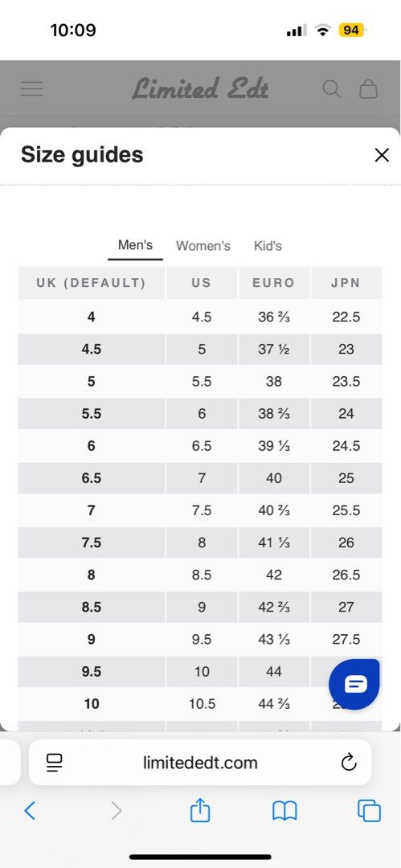Viewport: 401px width, 868px height.
Task: Close the Size guides panel
Action: click(x=382, y=155)
